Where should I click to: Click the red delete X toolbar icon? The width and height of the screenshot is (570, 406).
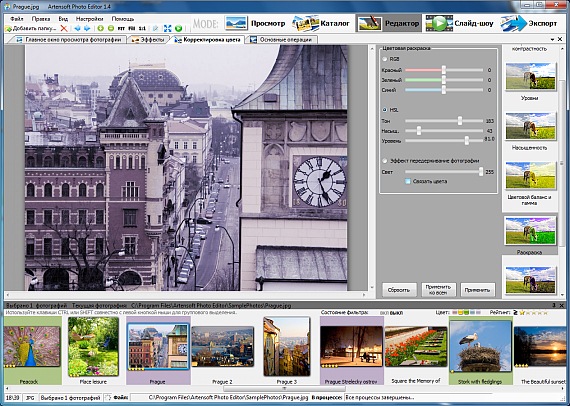tap(64, 28)
